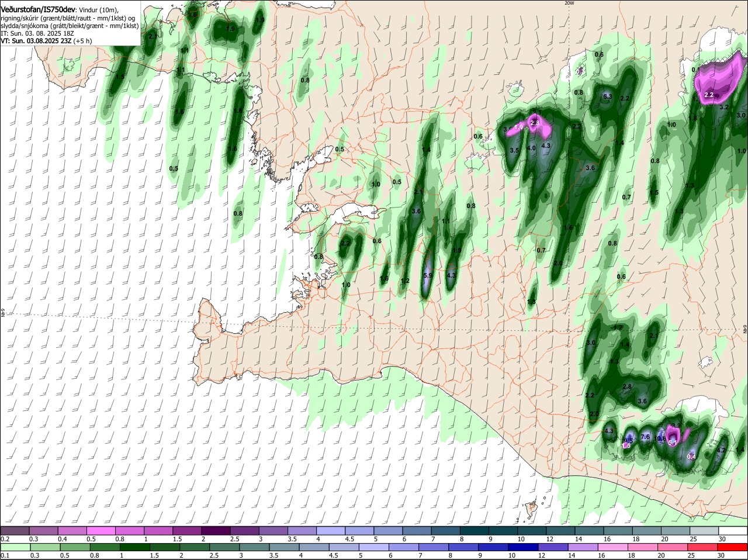The width and height of the screenshot is (748, 560).
Task: Pick the 0.3 green swatch in lower legend row
Action: tap(45, 547)
